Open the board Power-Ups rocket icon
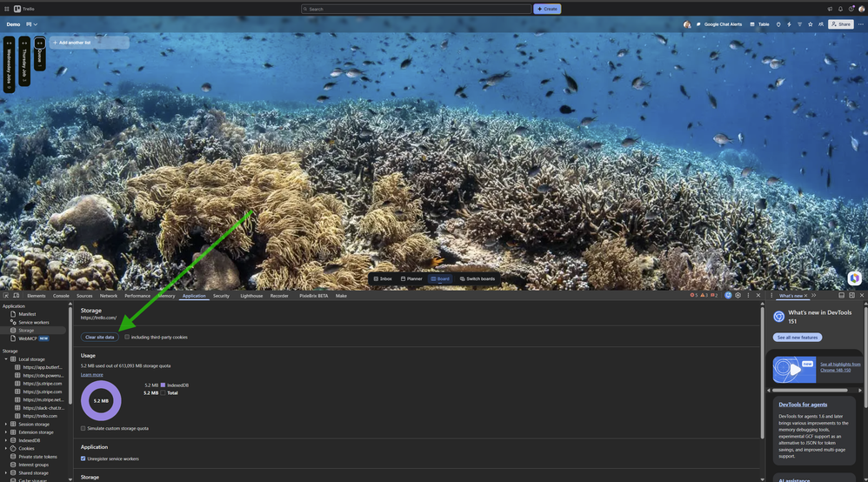 pos(778,24)
